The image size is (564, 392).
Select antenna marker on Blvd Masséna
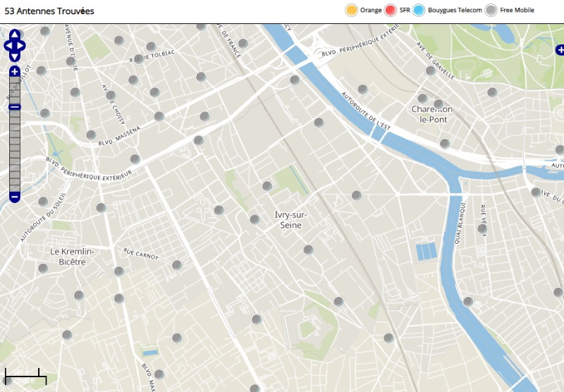(91, 135)
